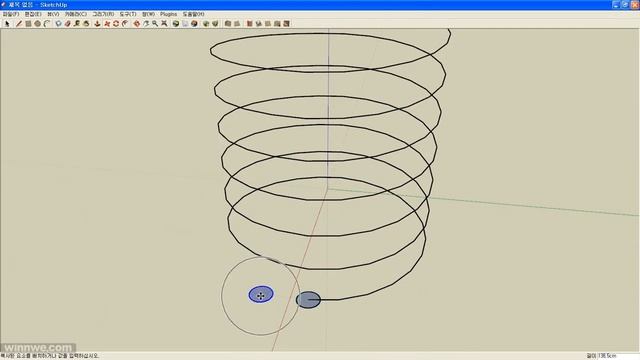Open the 창(W) menu

(x=148, y=14)
